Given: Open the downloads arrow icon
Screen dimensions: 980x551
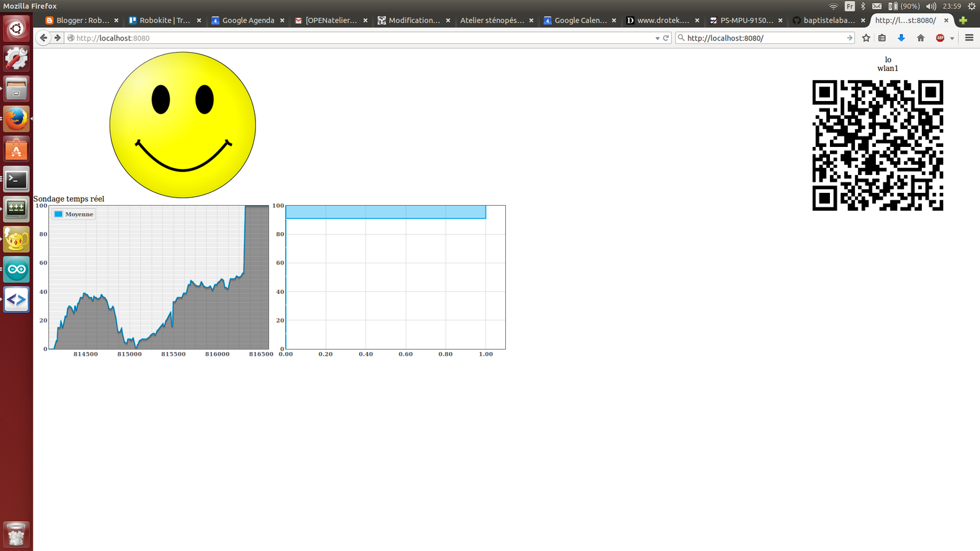Looking at the screenshot, I should point(901,38).
